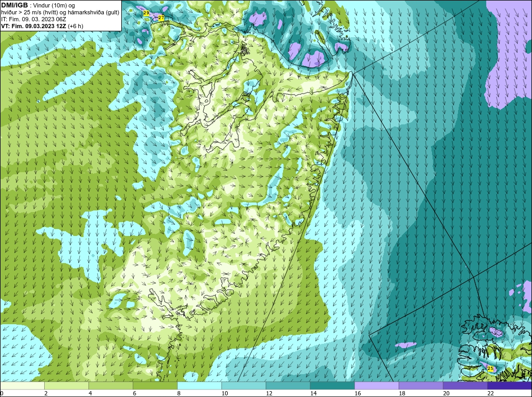The width and height of the screenshot is (532, 397).
Task: Click the legend scale label '20'
Action: pyautogui.click(x=446, y=393)
